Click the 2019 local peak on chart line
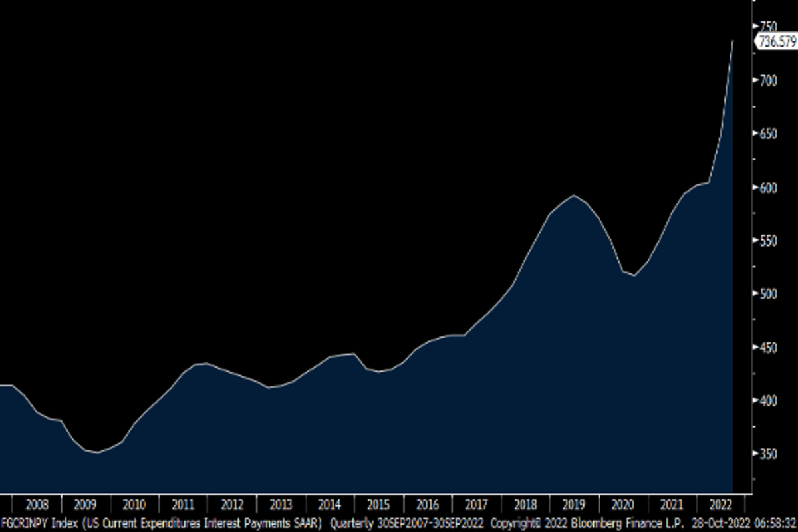Viewport: 798px width, 532px height. pos(574,195)
